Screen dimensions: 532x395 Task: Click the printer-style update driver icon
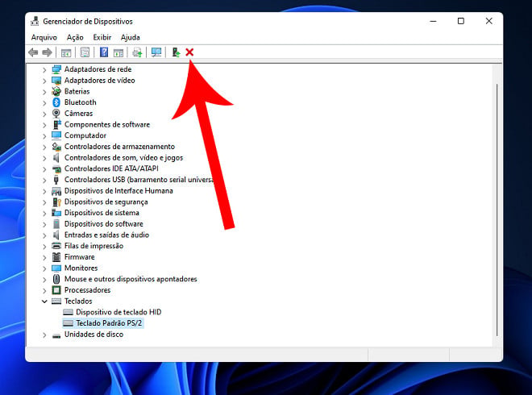pos(137,52)
